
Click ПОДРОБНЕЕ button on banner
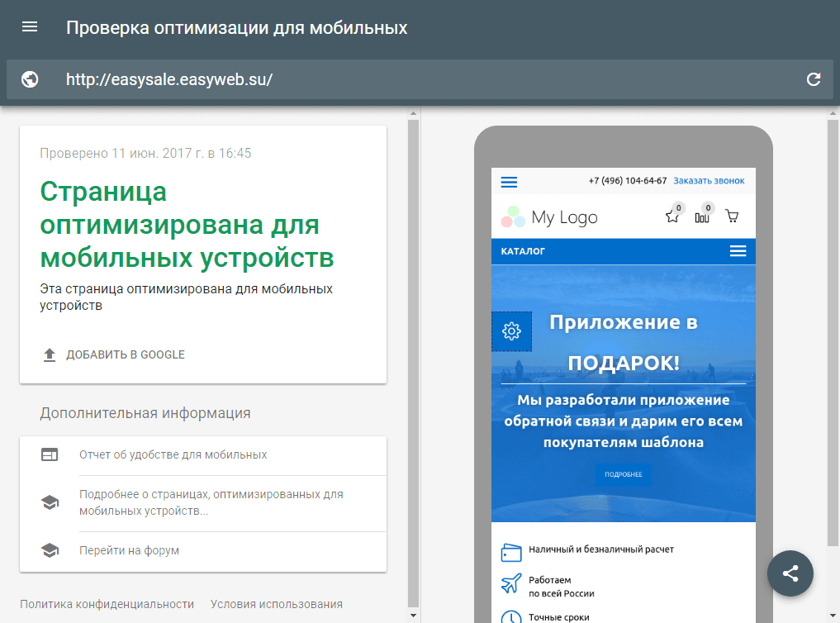624,474
